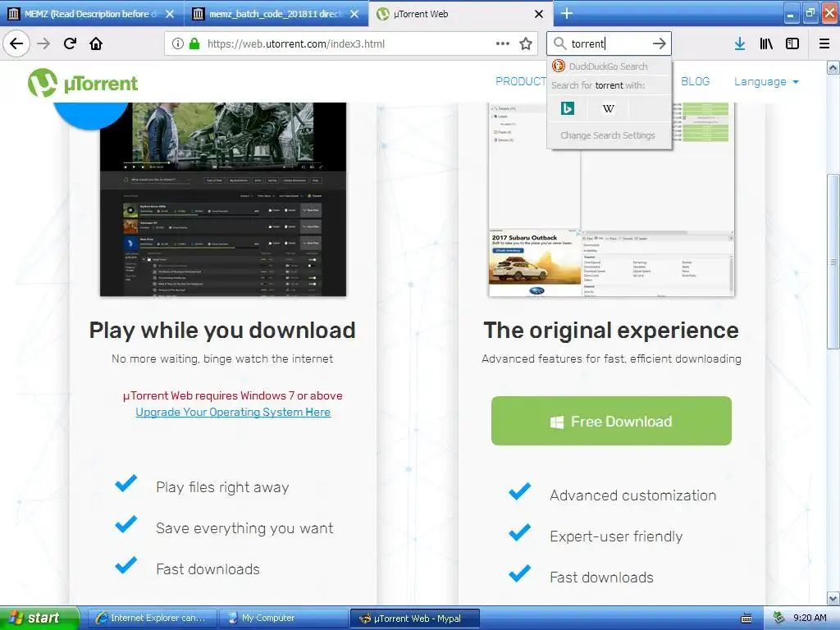Click into the torrent search field

[608, 44]
